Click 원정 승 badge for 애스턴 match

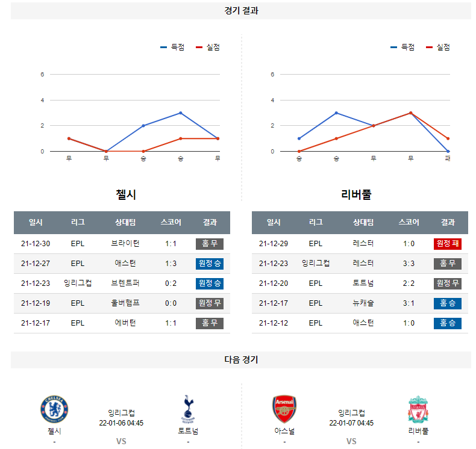[x=210, y=264]
